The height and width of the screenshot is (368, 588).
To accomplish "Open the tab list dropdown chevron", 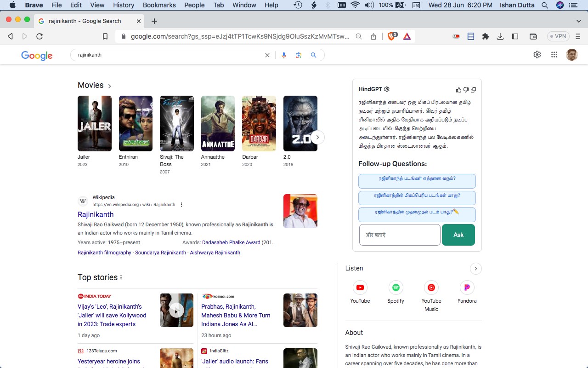I will pos(579,21).
